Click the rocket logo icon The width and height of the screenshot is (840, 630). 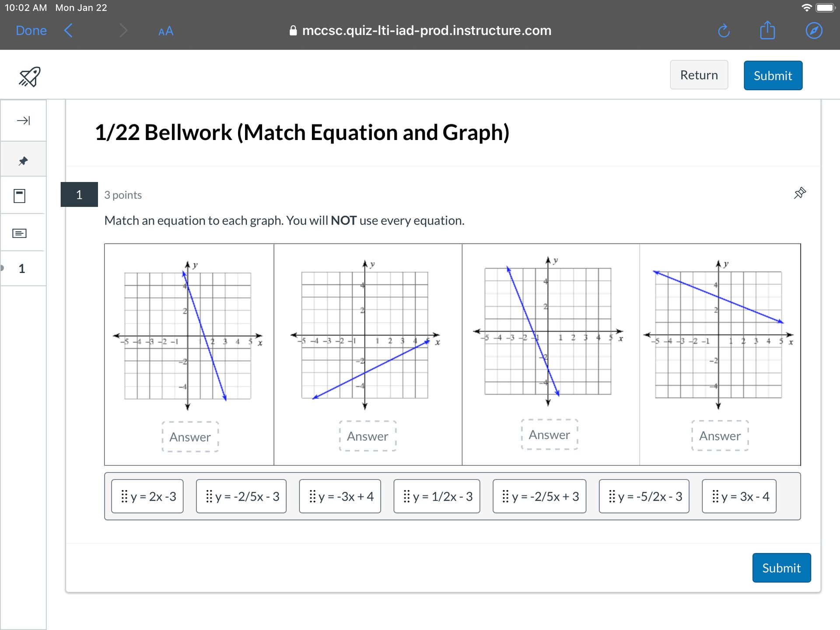pos(29,77)
